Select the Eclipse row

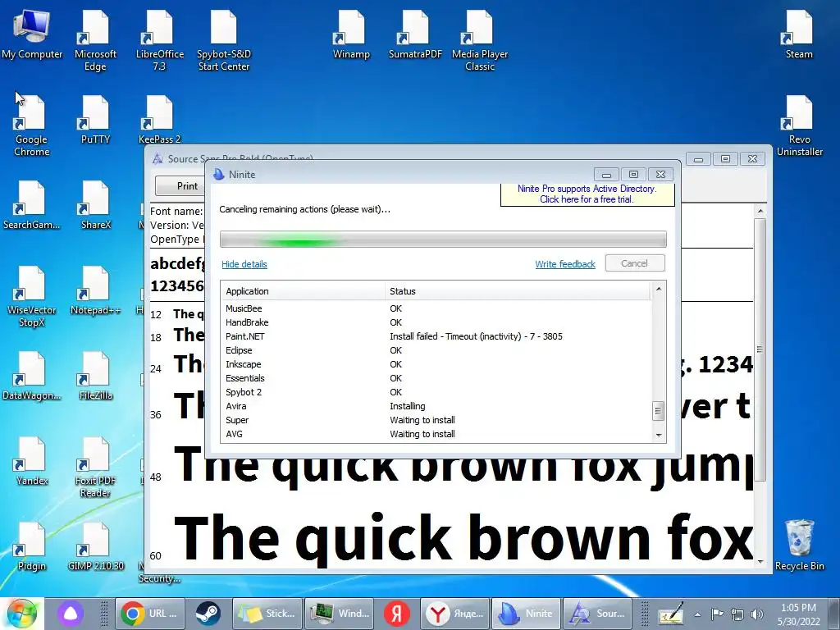tap(436, 350)
